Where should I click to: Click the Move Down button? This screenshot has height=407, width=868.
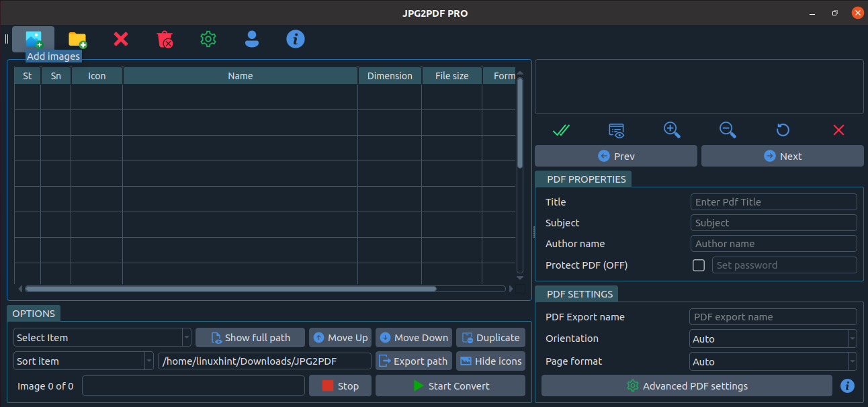coord(414,337)
